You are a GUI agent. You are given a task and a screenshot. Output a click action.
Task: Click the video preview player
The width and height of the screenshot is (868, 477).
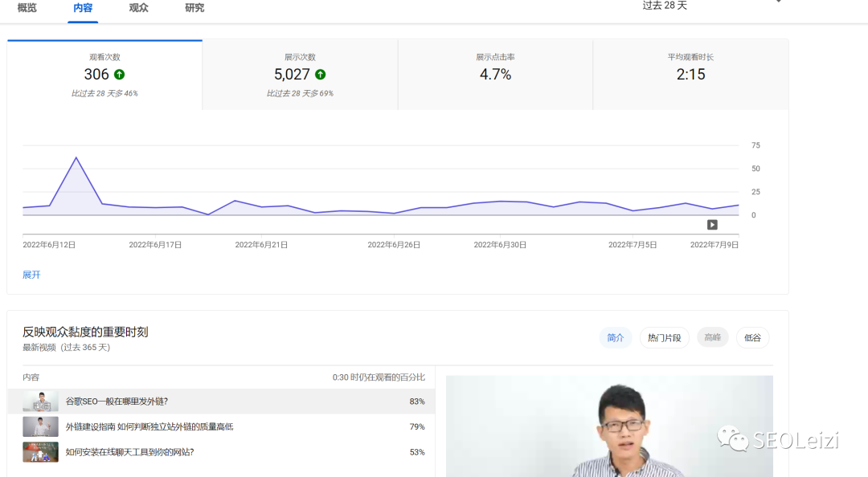(609, 426)
